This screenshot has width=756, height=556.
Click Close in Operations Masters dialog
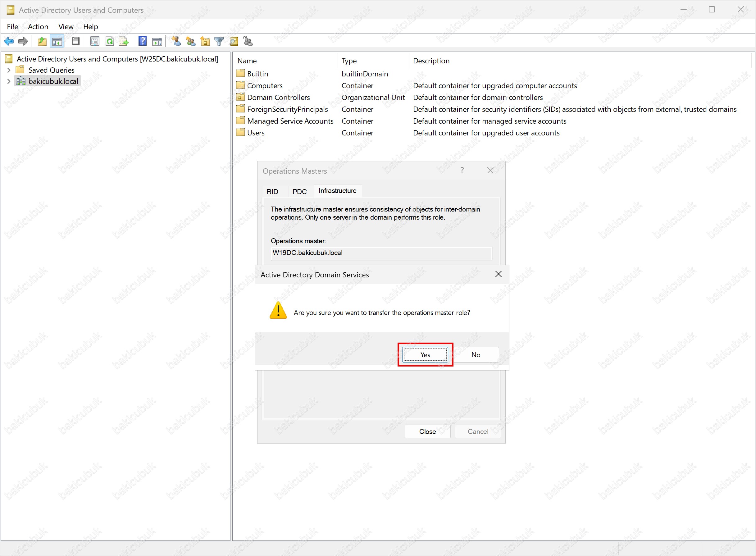427,431
